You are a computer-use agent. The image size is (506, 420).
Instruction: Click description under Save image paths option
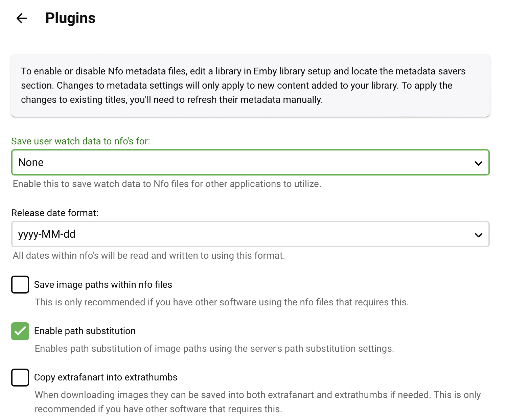(222, 302)
